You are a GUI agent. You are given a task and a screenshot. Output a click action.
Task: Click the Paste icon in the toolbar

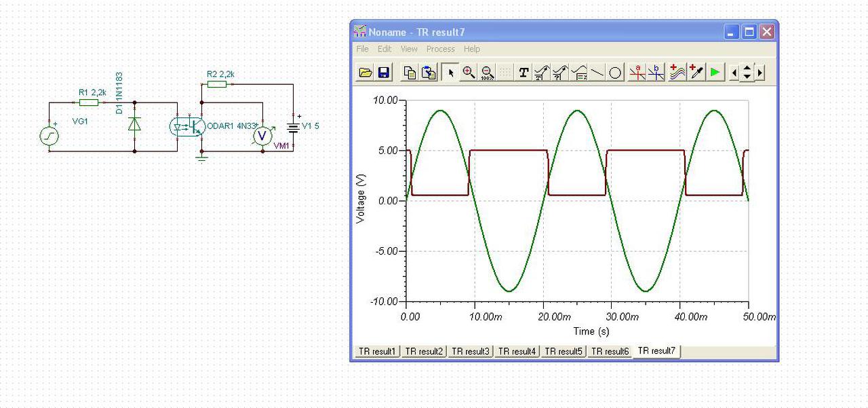tap(429, 73)
